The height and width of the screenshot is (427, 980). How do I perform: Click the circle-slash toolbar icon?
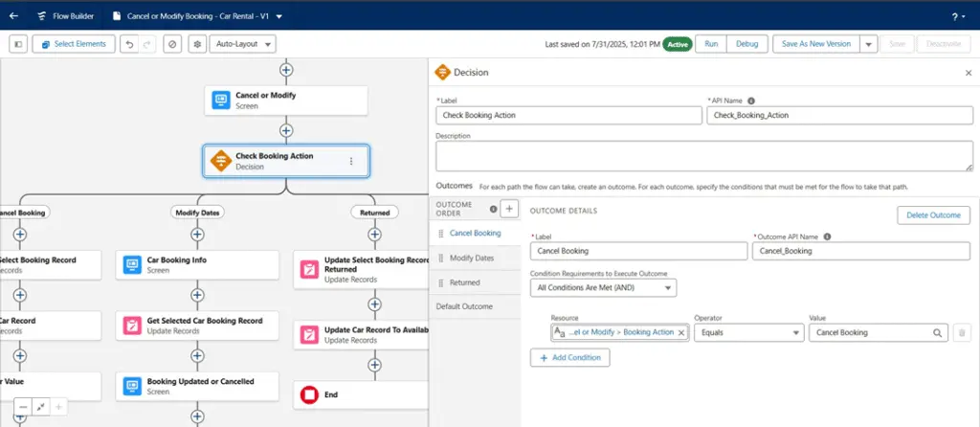click(172, 44)
